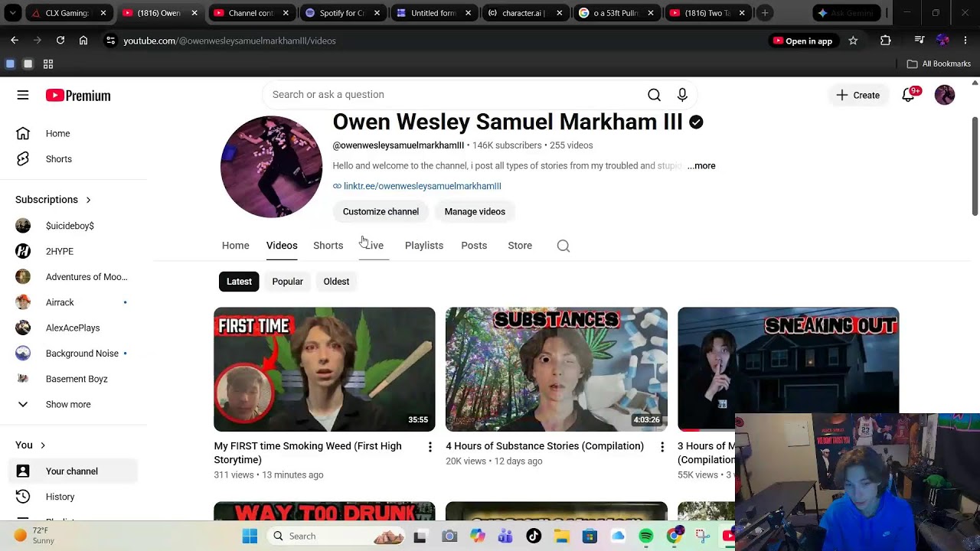Image resolution: width=980 pixels, height=551 pixels.
Task: Click Manage videos button
Action: [475, 212]
